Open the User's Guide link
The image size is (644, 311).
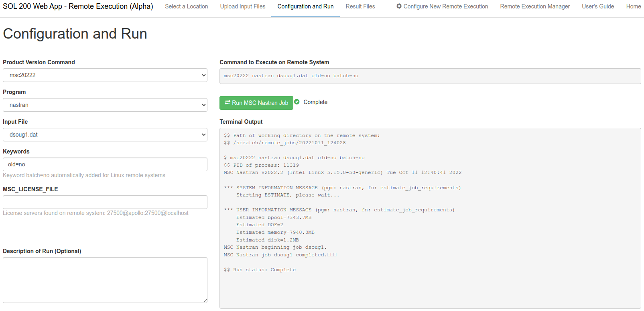[x=598, y=6]
